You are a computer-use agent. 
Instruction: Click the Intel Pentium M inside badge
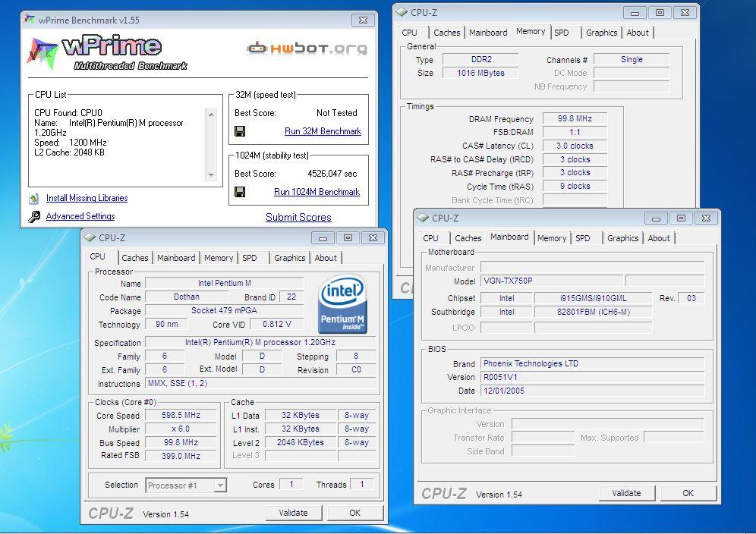[x=343, y=303]
